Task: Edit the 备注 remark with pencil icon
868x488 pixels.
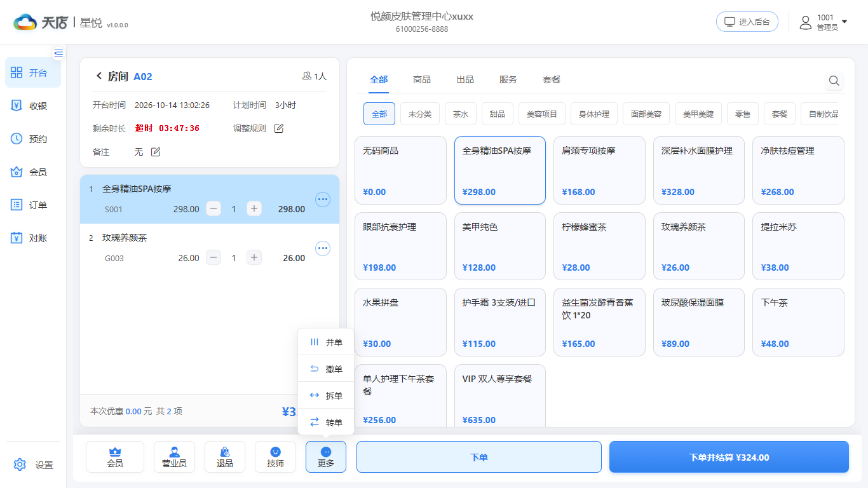Action: pos(156,152)
